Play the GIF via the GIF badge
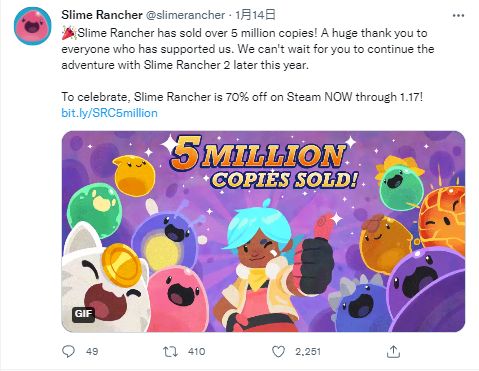This screenshot has height=371, width=479. tap(83, 314)
